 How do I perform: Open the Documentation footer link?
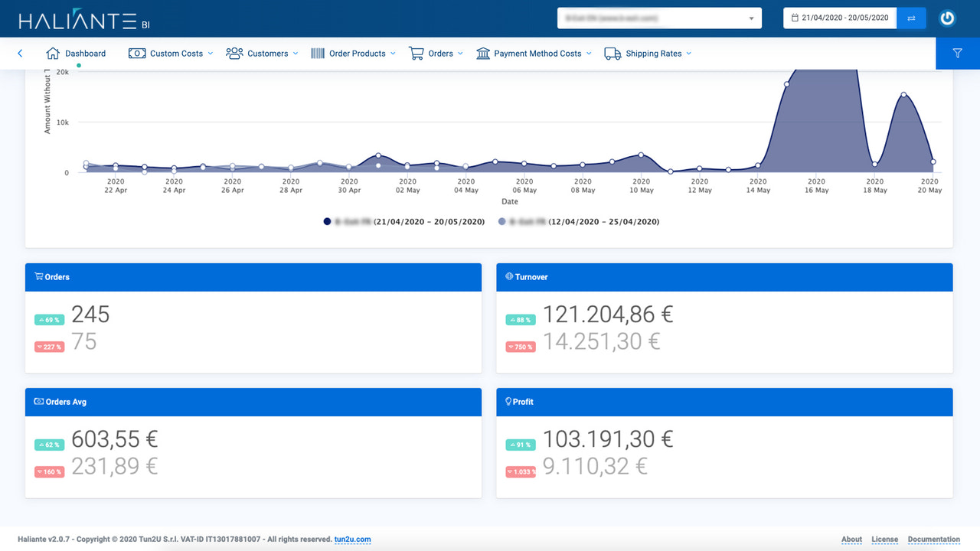click(x=934, y=540)
